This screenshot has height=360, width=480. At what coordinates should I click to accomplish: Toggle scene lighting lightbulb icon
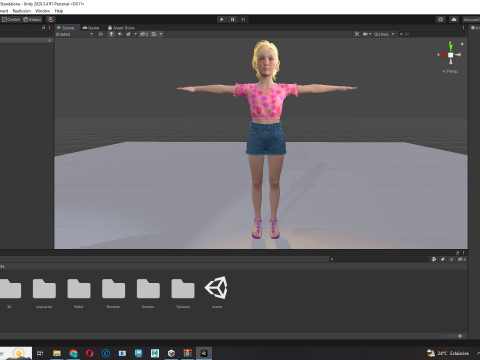(111, 34)
